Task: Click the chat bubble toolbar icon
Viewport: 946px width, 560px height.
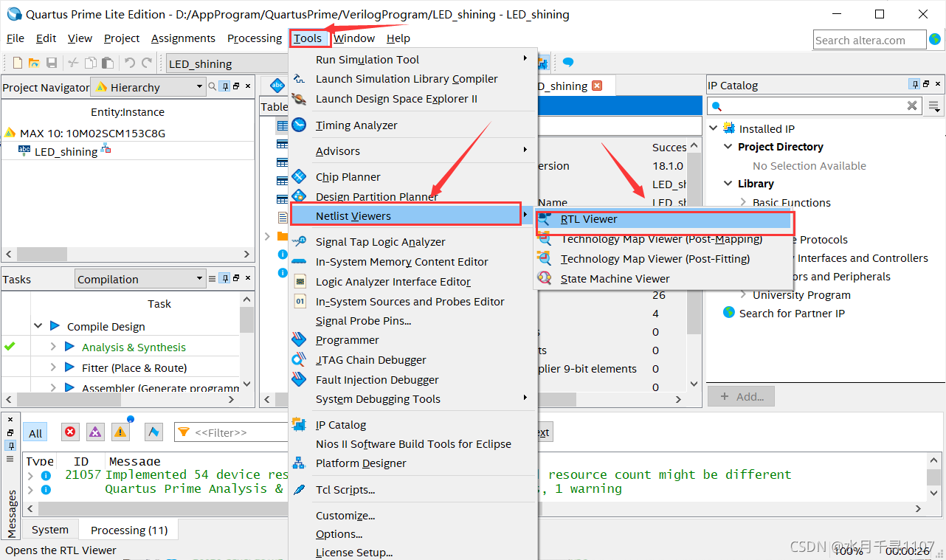Action: (x=568, y=63)
